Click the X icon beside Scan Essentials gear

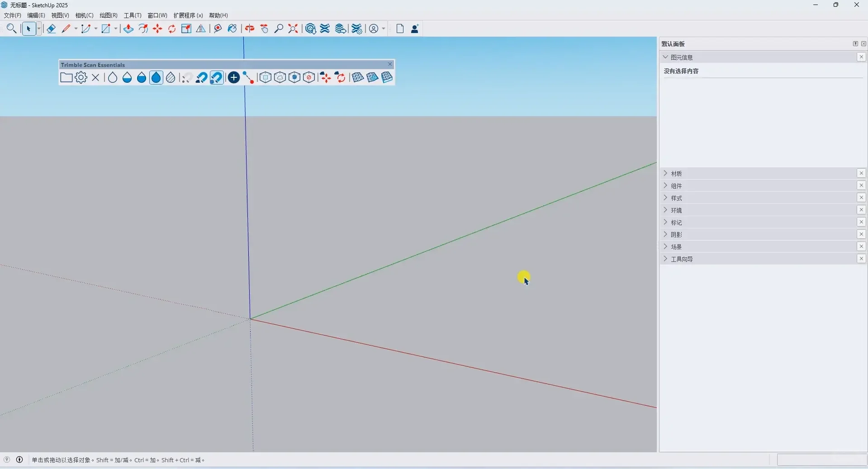pyautogui.click(x=95, y=78)
